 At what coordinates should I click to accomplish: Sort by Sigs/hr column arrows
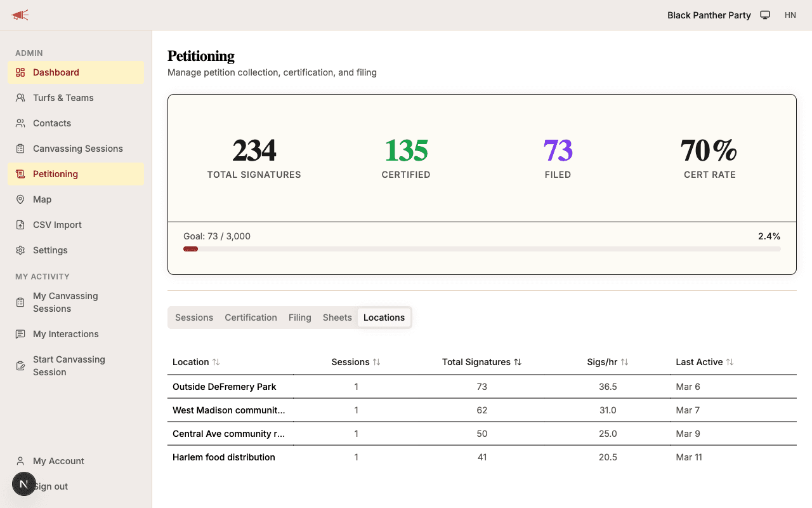[x=624, y=362]
